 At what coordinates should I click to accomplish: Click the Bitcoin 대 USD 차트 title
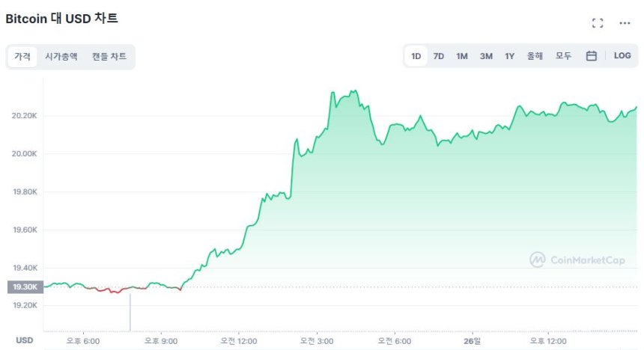(x=61, y=19)
